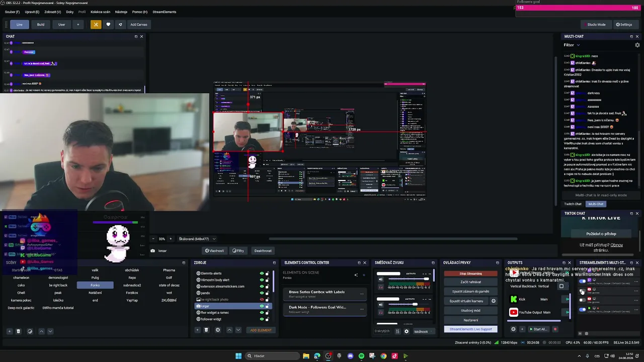Move selected source down in Zdroje
Screen dimensions: 644x362
click(x=238, y=330)
